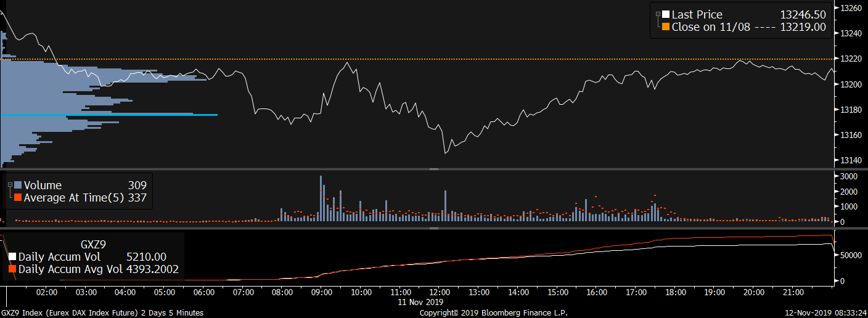Click the close value 13219.00
The height and width of the screenshot is (318, 868).
point(803,27)
